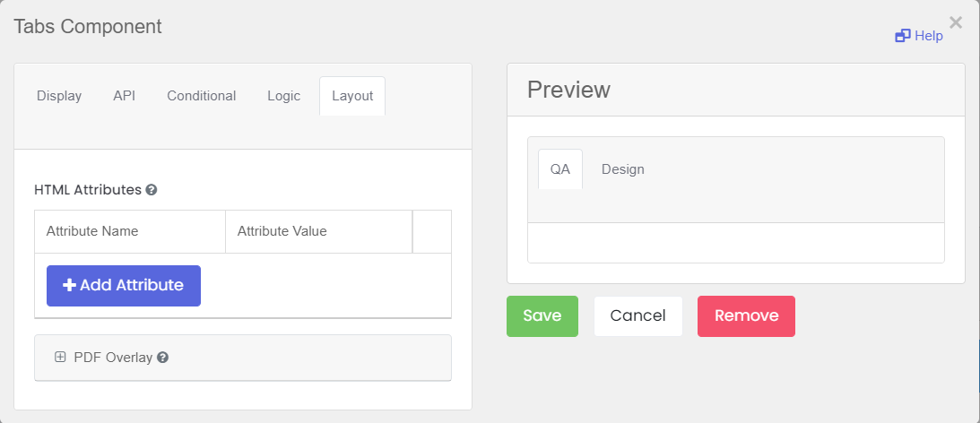The height and width of the screenshot is (423, 980).
Task: Click the Cancel button
Action: point(638,316)
